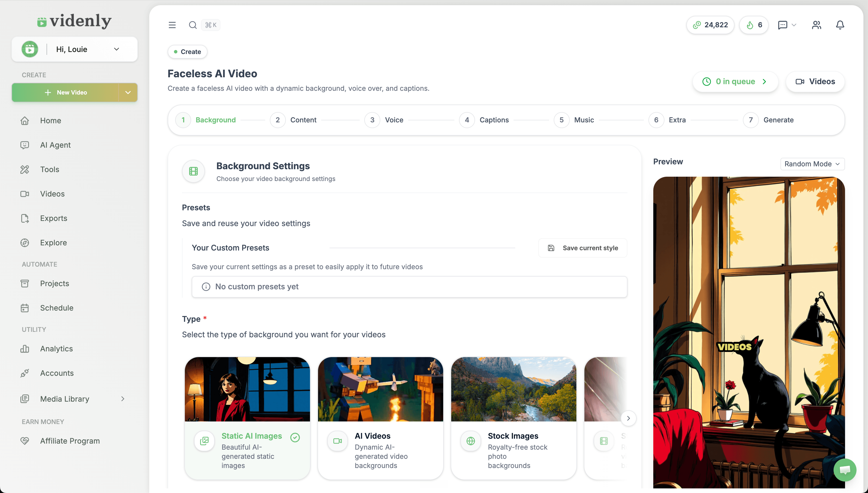Go to step 2 Content
Image resolution: width=868 pixels, height=493 pixels.
pos(293,120)
